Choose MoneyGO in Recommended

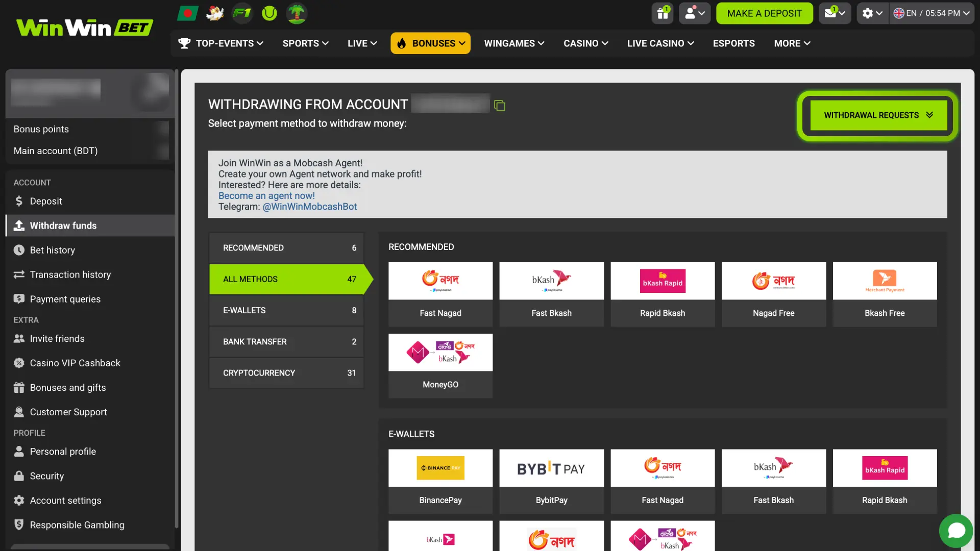tap(440, 366)
